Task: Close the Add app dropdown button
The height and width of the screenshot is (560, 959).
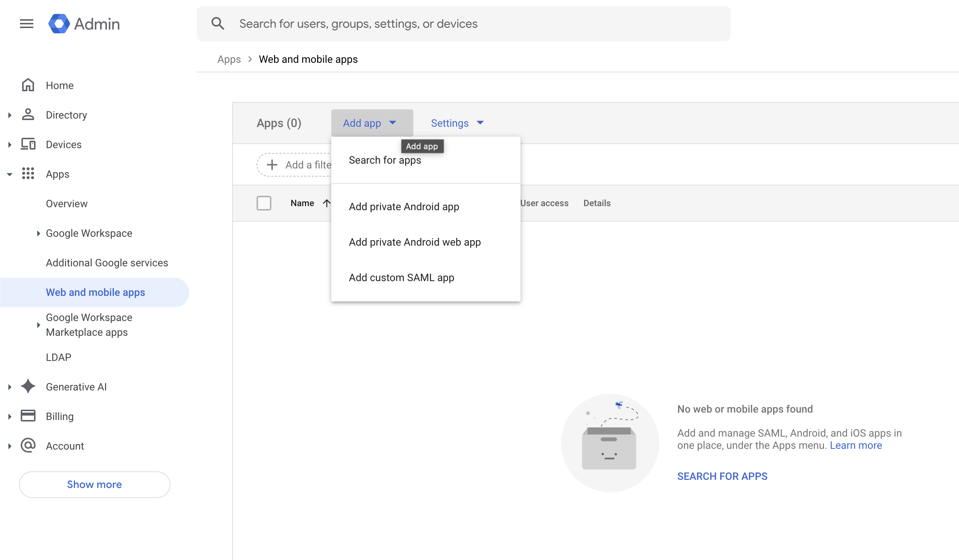Action: click(372, 123)
